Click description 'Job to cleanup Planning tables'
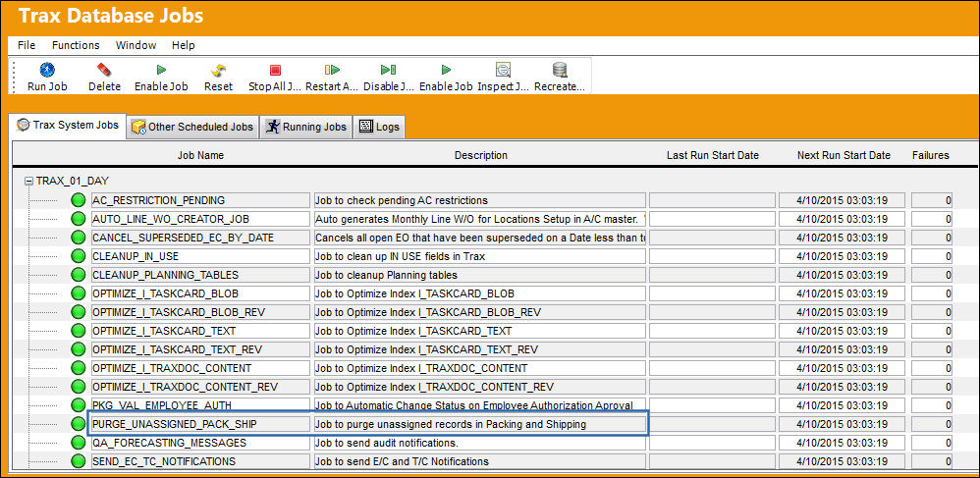Image resolution: width=980 pixels, height=478 pixels. [479, 275]
